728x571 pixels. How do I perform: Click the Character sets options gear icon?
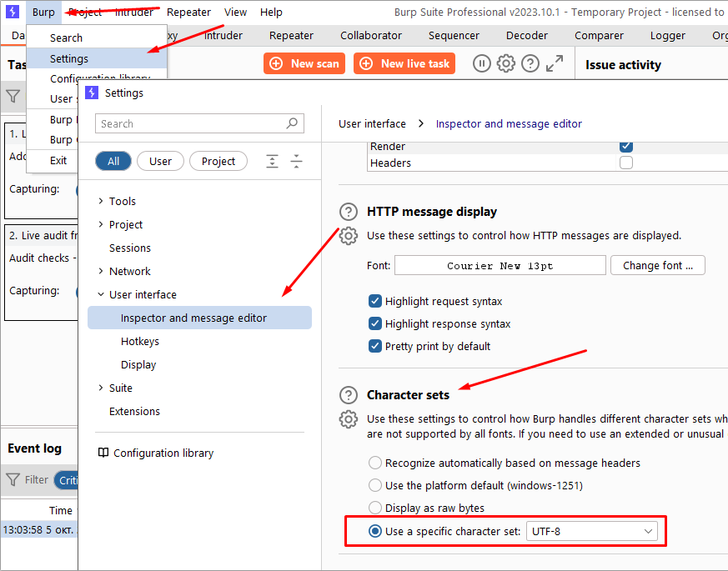(x=348, y=419)
